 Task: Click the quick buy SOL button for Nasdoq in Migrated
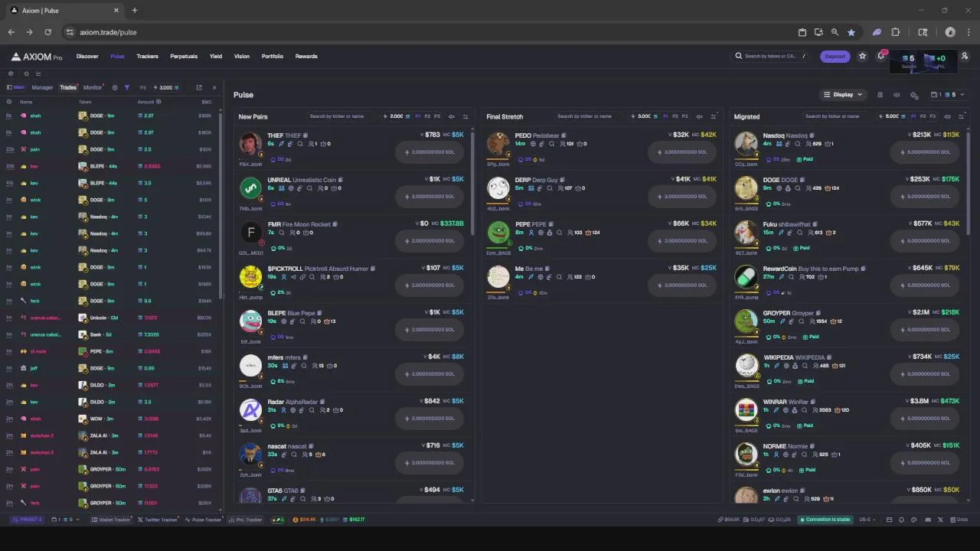tap(926, 152)
